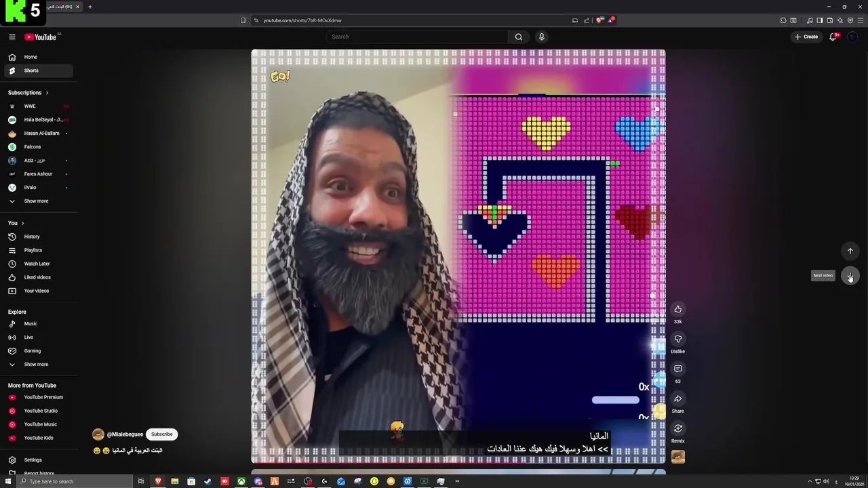Viewport: 868px width, 488px height.
Task: Open the media control music note icon
Action: coord(810,20)
